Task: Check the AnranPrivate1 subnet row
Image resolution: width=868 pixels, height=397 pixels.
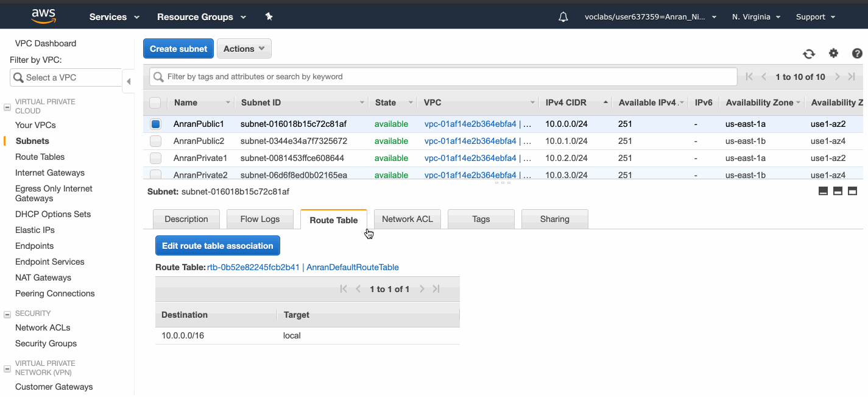Action: tap(155, 158)
